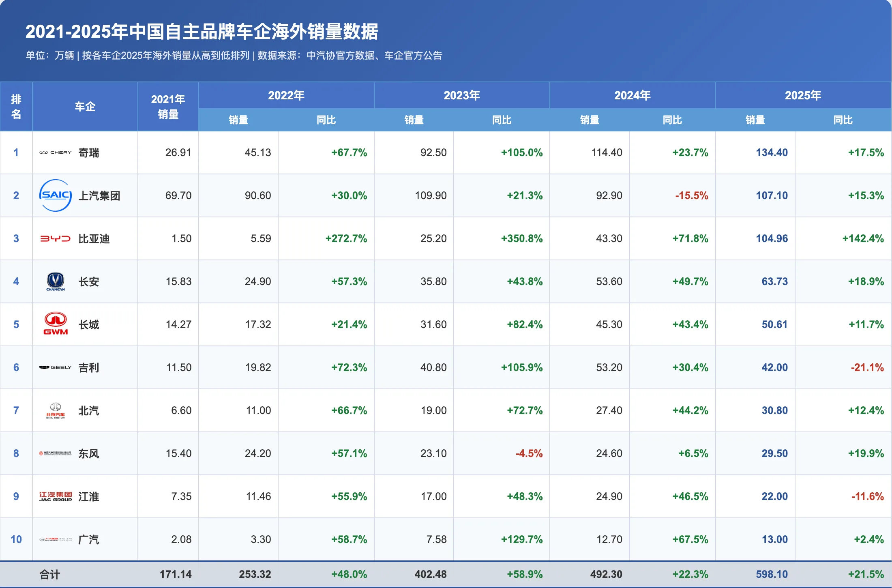Click BAIC 2025 sales 30.80
The height and width of the screenshot is (588, 892).
coord(775,410)
